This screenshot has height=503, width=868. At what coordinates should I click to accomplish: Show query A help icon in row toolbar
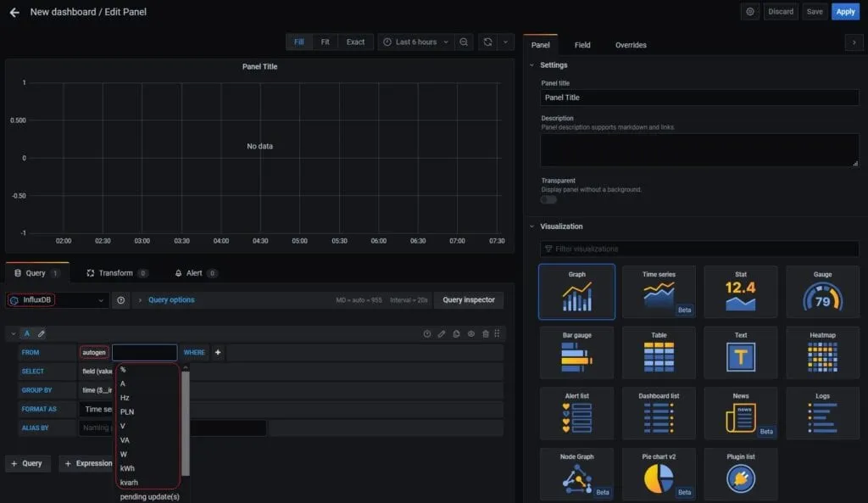[427, 334]
